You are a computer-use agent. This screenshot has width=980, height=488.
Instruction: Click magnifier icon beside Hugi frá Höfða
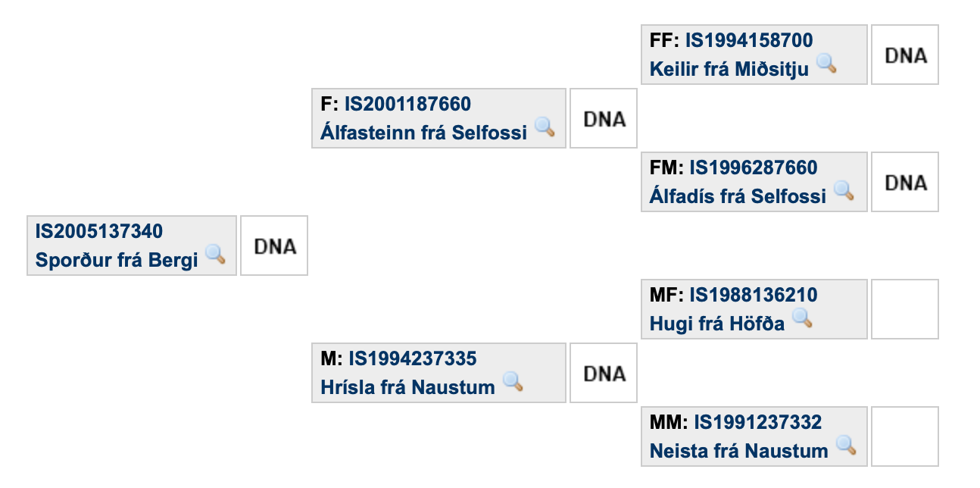[802, 318]
